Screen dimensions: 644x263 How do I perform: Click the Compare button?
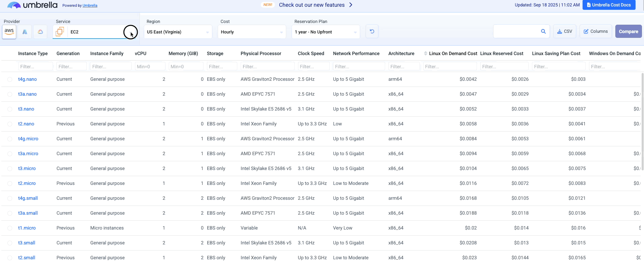tap(628, 31)
